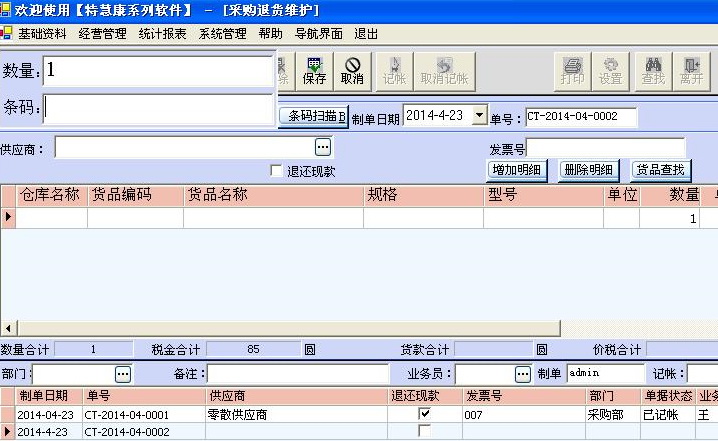Open the 业务员 lookup ellipsis button
The image size is (718, 441).
[523, 374]
